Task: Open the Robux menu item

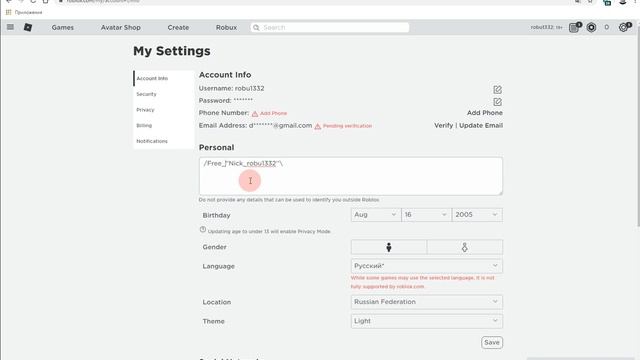Action: [x=226, y=27]
